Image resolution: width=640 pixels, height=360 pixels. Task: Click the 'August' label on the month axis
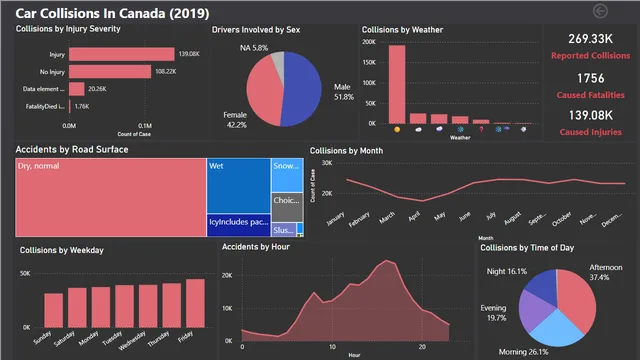(513, 218)
